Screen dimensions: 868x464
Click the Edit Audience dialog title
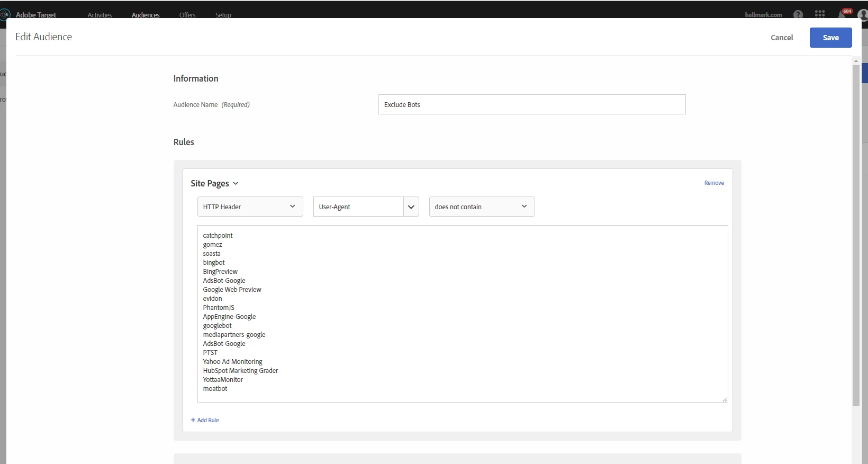[43, 37]
